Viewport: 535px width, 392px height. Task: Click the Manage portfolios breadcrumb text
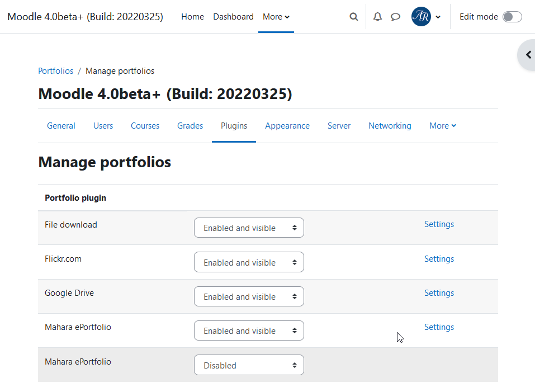click(120, 71)
